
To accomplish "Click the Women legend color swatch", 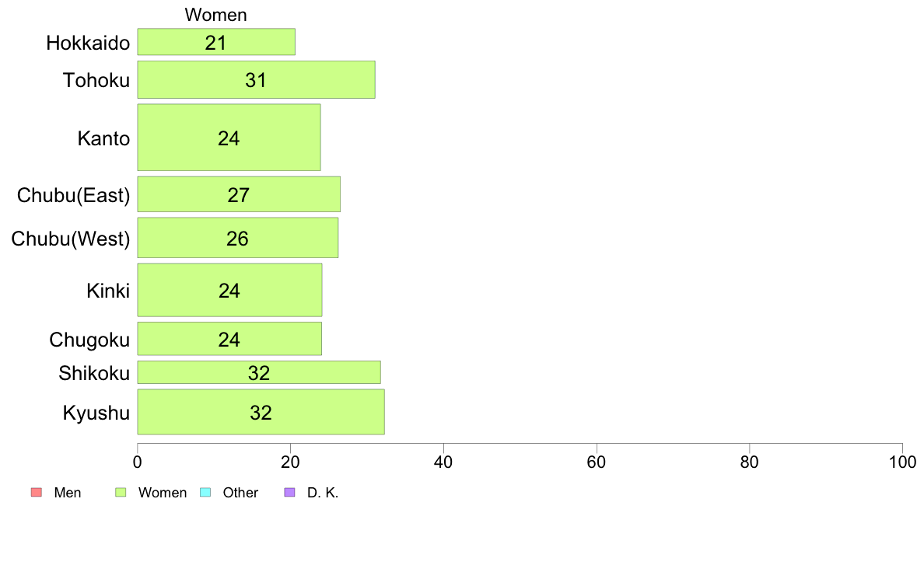I will (x=121, y=493).
